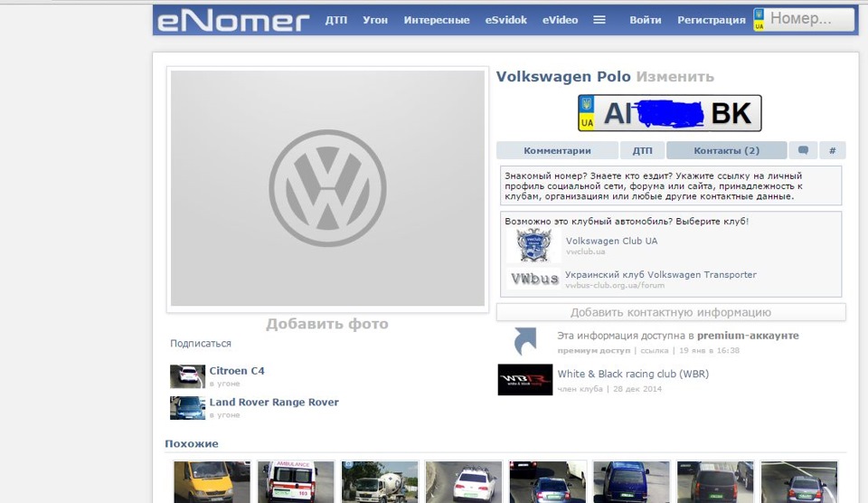Switch to the ДТП tab under plate
The height and width of the screenshot is (503, 868).
click(642, 150)
